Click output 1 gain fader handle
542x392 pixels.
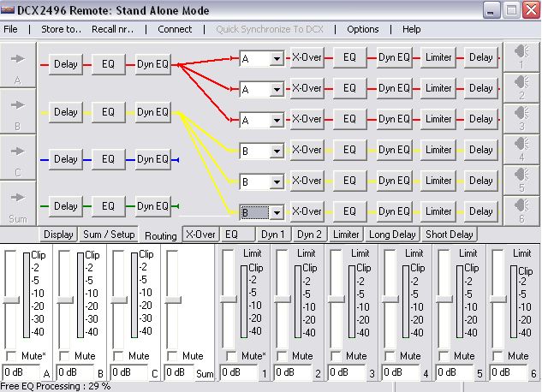(229, 299)
